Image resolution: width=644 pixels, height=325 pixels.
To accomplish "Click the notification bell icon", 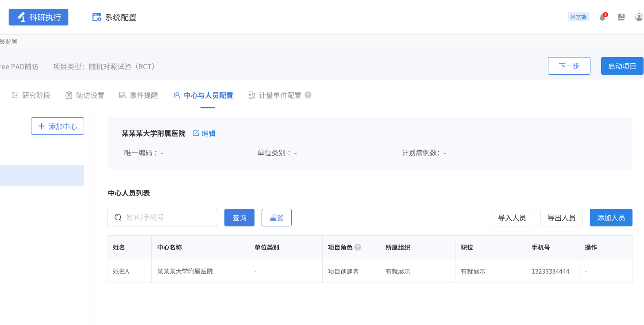I will click(x=602, y=17).
